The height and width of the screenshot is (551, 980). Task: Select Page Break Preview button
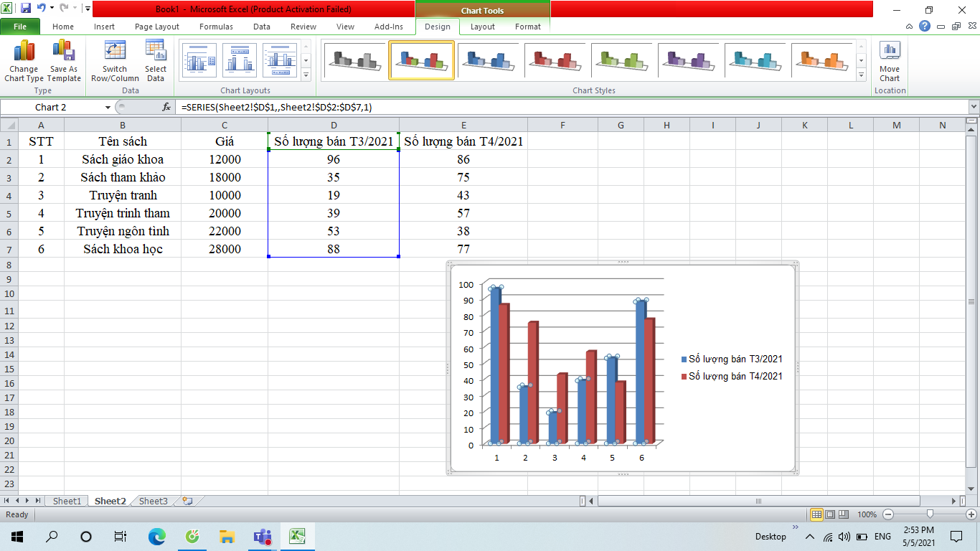[x=844, y=514]
